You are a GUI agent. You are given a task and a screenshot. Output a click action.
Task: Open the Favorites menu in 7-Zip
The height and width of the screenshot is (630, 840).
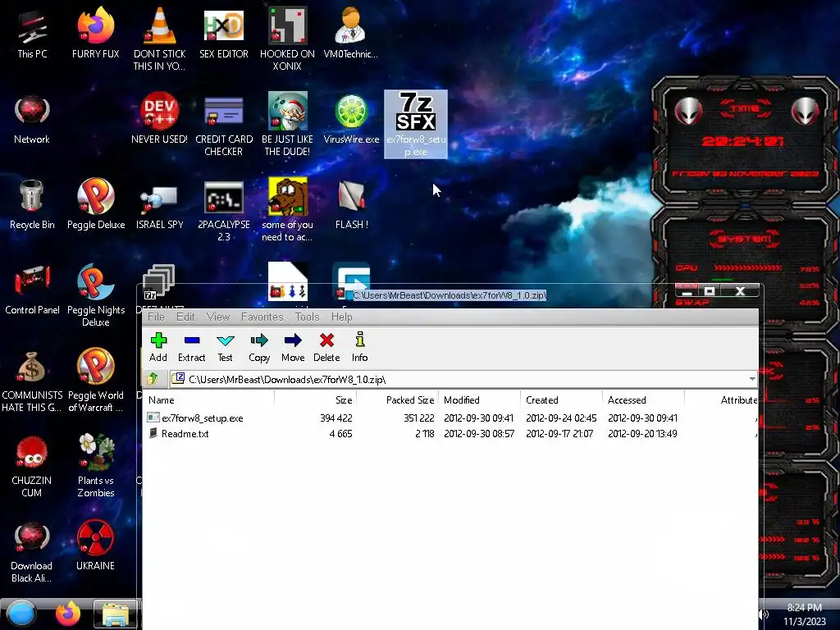(262, 317)
